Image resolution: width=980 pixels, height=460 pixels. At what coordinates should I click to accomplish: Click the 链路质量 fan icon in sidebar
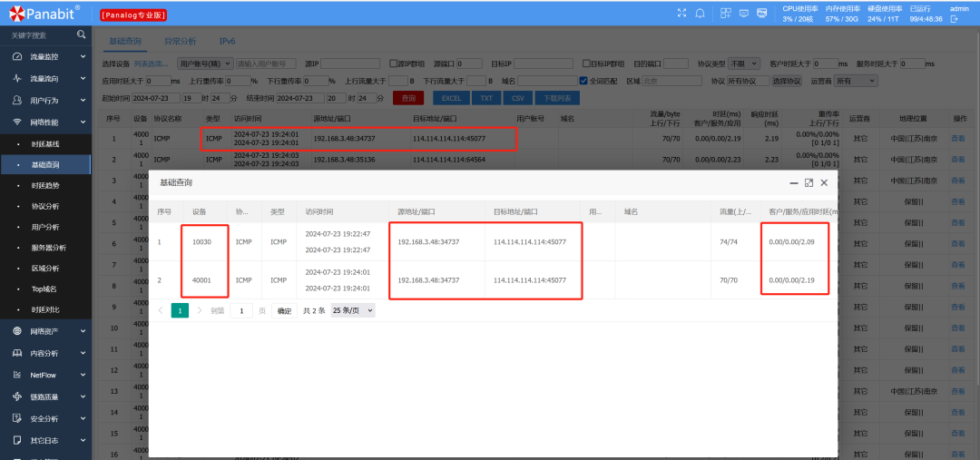[17, 396]
